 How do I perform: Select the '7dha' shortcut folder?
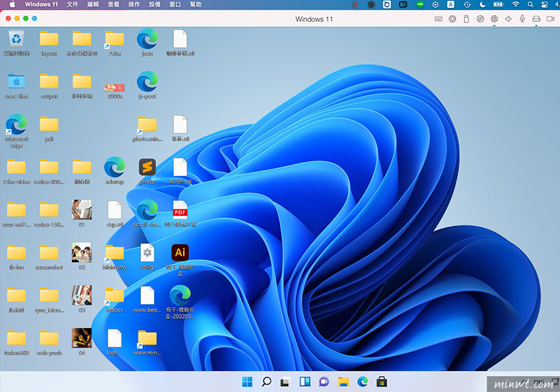tap(114, 40)
